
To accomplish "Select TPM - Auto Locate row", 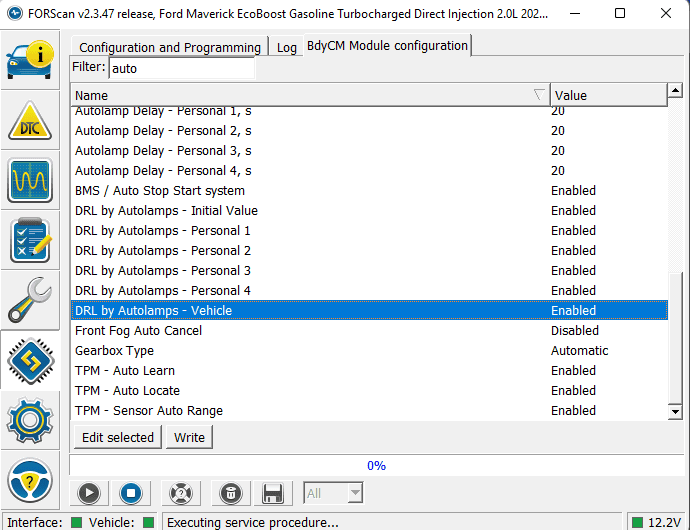I will [369, 390].
